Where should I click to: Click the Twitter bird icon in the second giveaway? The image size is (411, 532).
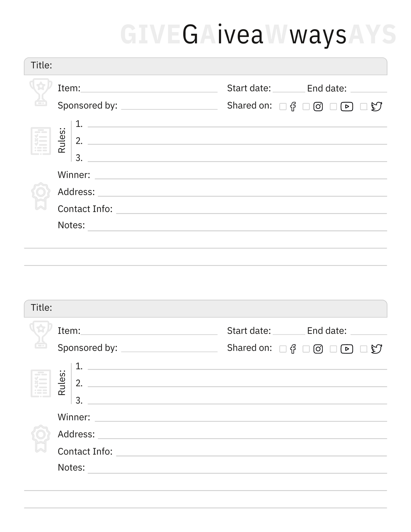[x=376, y=349]
